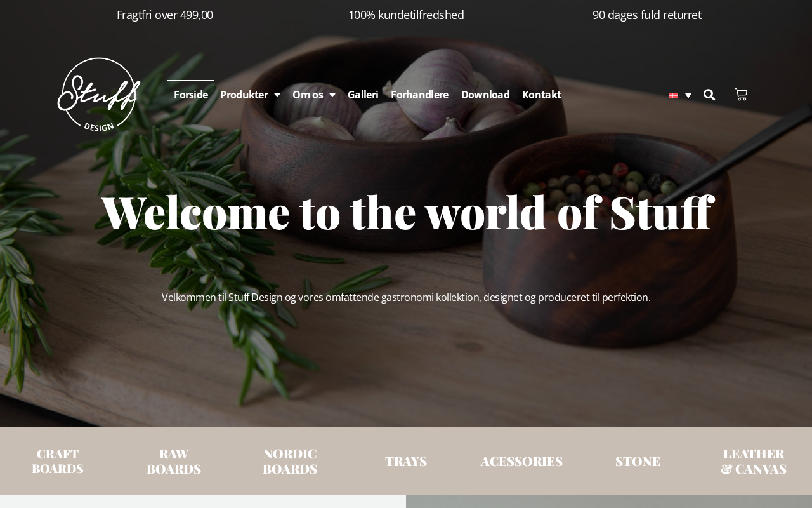812x508 pixels.
Task: Open the Leather & Canvas category
Action: click(754, 461)
